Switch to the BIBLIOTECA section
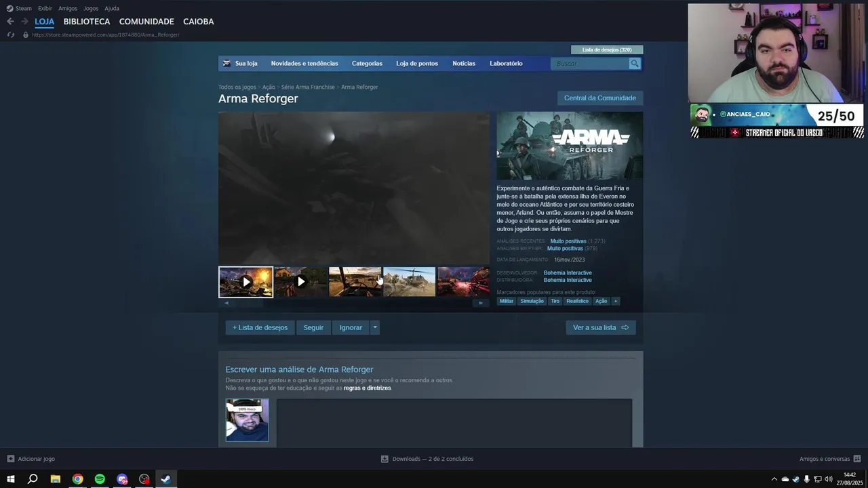Image resolution: width=868 pixels, height=488 pixels. [x=87, y=22]
